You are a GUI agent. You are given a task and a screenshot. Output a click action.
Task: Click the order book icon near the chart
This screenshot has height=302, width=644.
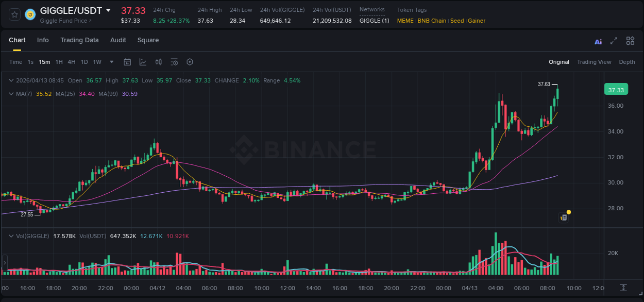coord(563,217)
